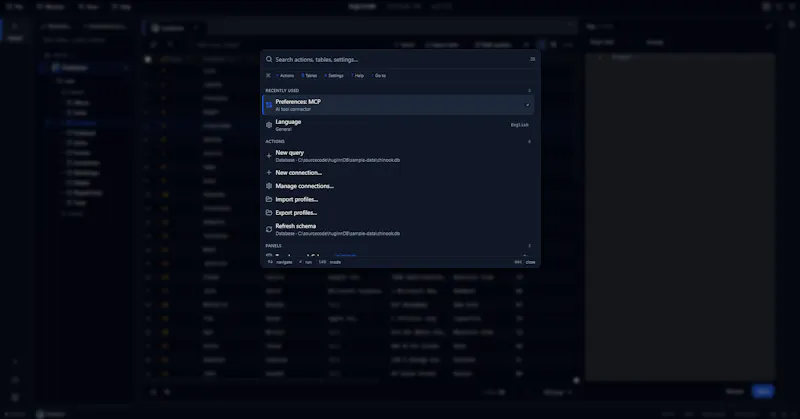The image size is (800, 419).
Task: Click the 'PANELS' section header
Action: 273,245
